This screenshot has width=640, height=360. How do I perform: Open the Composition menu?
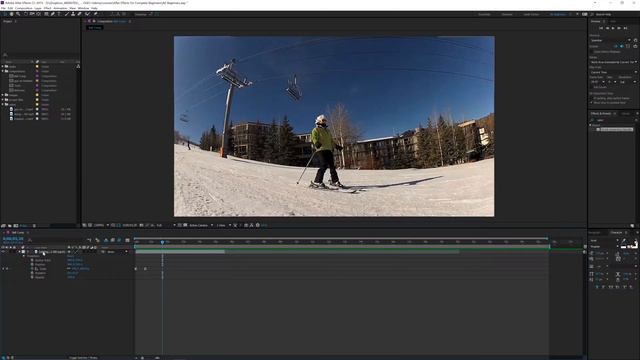click(23, 8)
